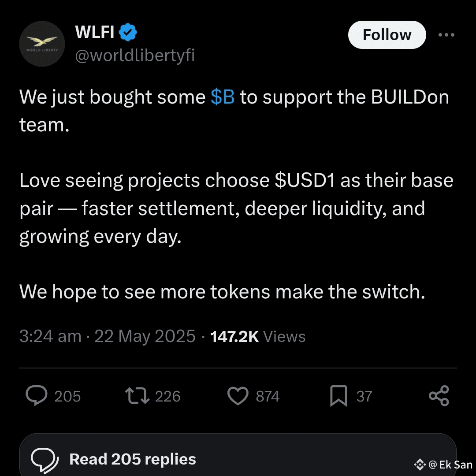The image size is (476, 476).
Task: Select the Binance logo watermark
Action: click(x=420, y=464)
